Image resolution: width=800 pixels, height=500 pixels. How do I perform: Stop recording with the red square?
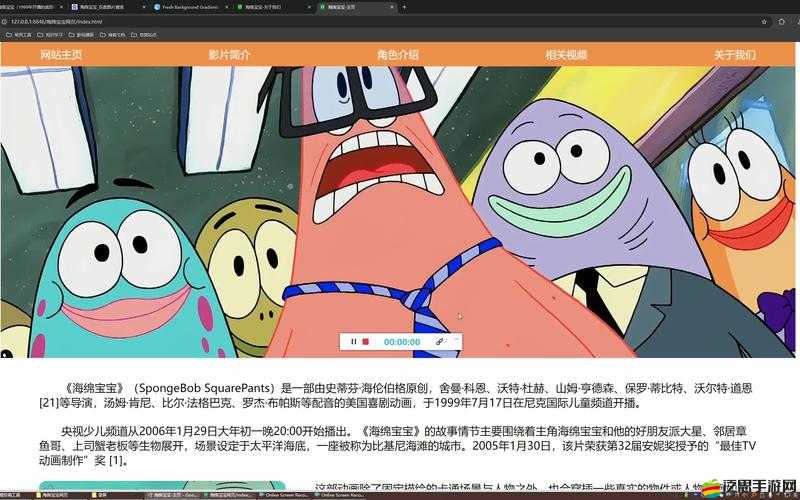[365, 341]
